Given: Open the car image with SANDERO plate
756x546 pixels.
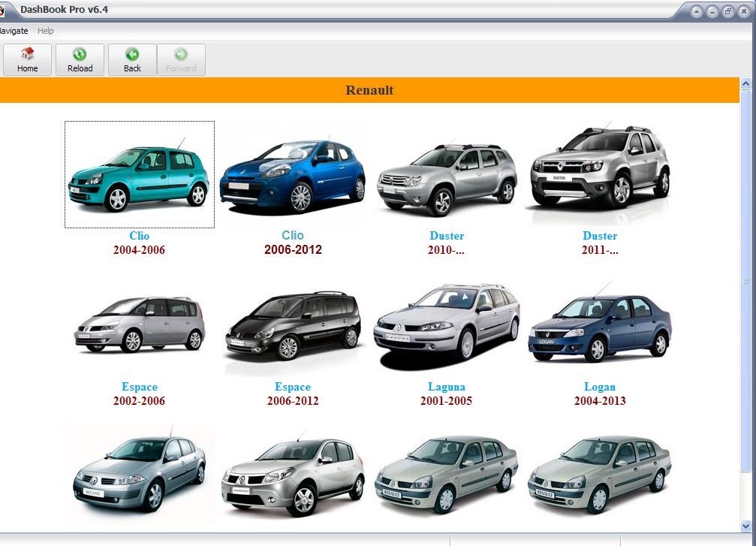Looking at the screenshot, I should coord(293,475).
